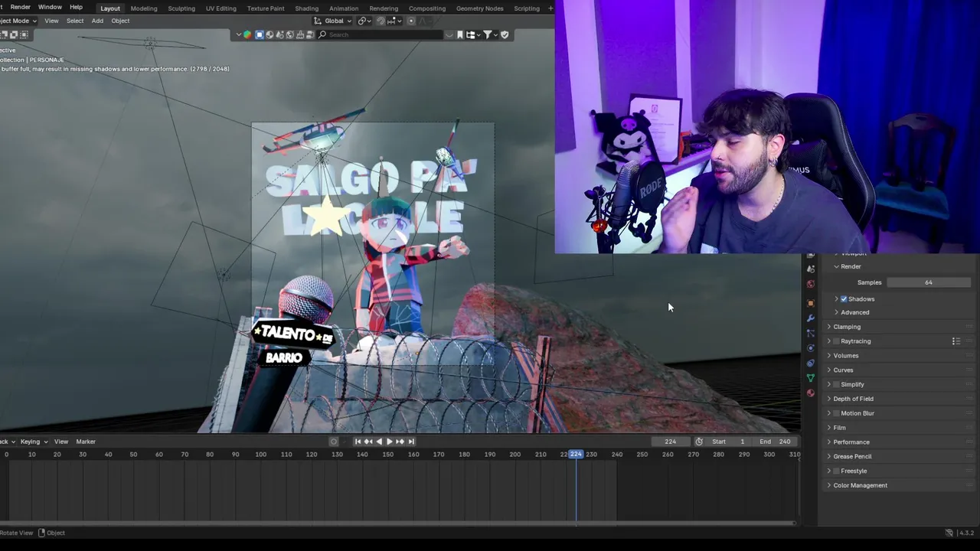Open the World properties tab (red globe)
Screen dimensions: 980x551
pyautogui.click(x=811, y=284)
